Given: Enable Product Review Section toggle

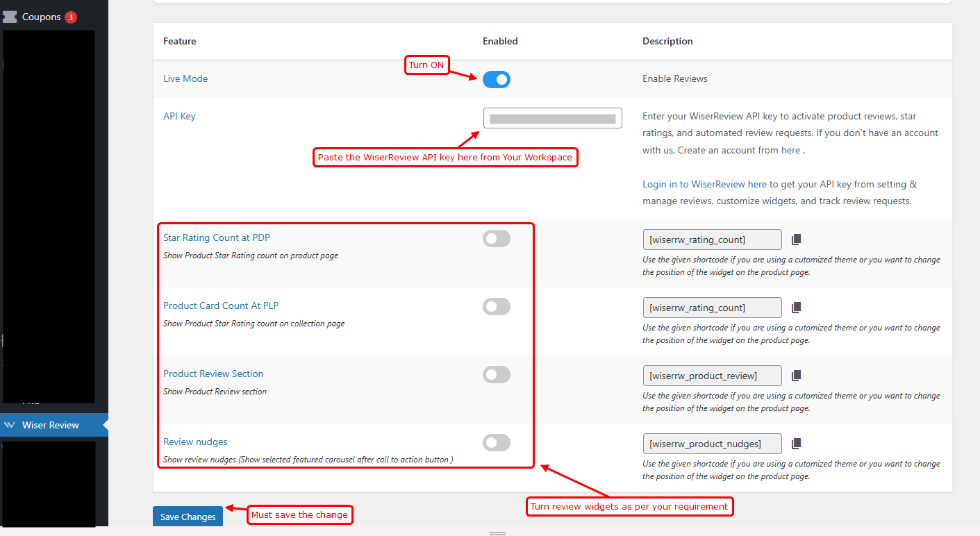Looking at the screenshot, I should pos(497,375).
